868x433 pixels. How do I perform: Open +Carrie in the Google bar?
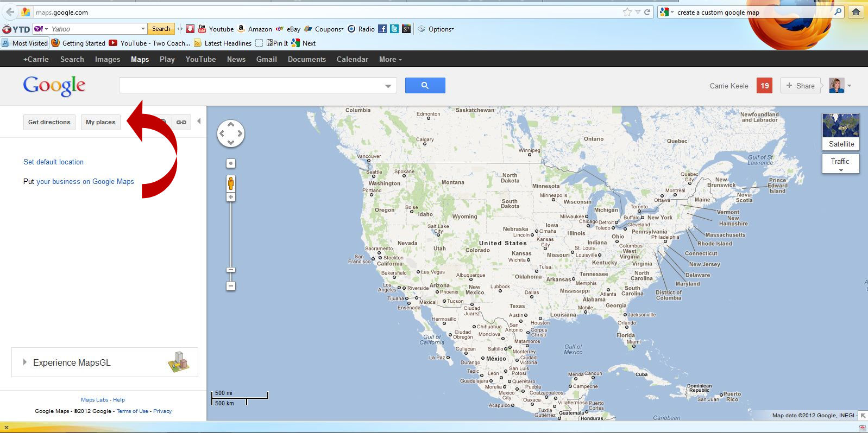tap(36, 59)
